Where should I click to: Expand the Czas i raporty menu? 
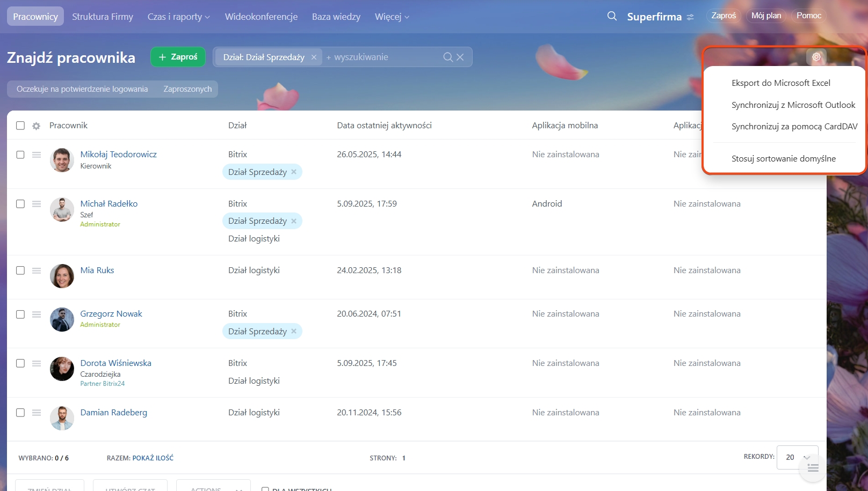coord(178,17)
